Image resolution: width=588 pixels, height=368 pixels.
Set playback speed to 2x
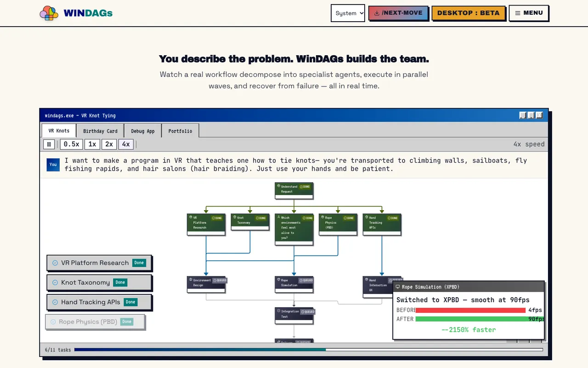(109, 144)
